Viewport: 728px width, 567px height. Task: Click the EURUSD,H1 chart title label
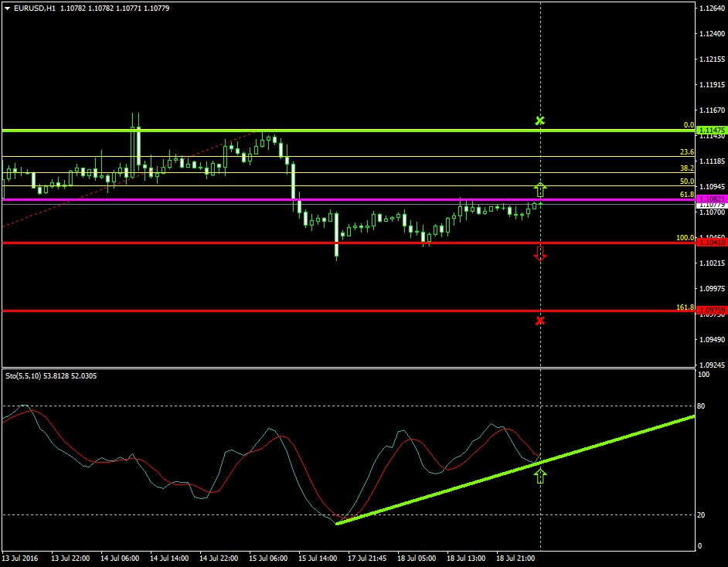coord(33,6)
